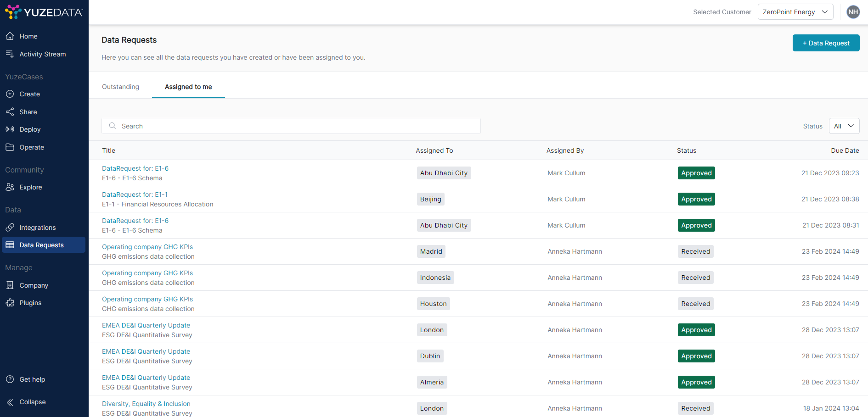Click the Integrations link icon
Viewport: 868px width, 417px height.
[10, 228]
